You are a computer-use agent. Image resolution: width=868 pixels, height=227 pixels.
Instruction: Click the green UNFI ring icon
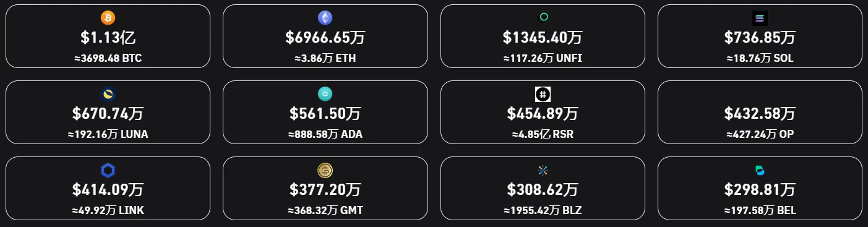[x=543, y=18]
